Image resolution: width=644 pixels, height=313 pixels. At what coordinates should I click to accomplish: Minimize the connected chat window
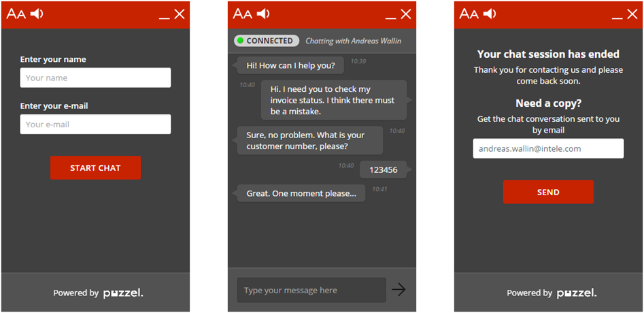pos(390,15)
